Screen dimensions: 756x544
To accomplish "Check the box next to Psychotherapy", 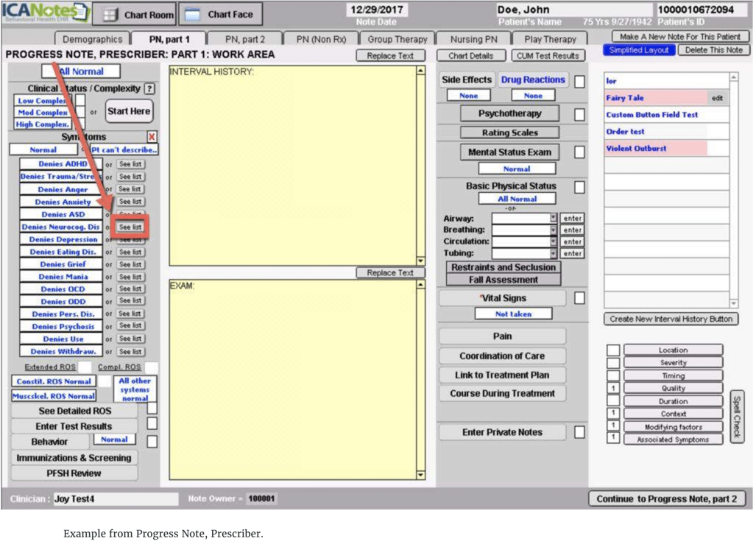I will 579,114.
